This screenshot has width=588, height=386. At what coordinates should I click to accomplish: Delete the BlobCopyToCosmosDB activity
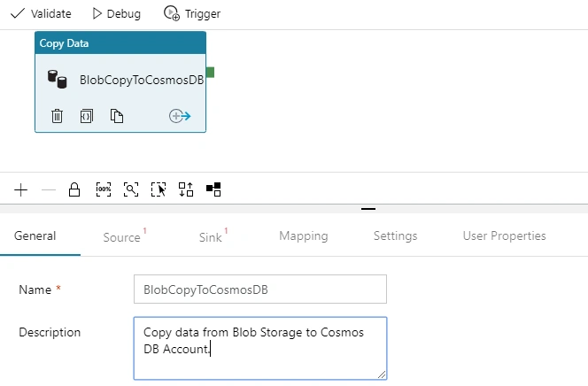[x=57, y=116]
